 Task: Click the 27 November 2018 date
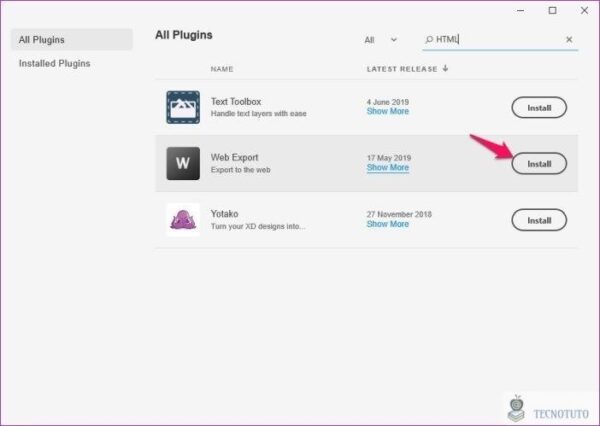pyautogui.click(x=399, y=214)
